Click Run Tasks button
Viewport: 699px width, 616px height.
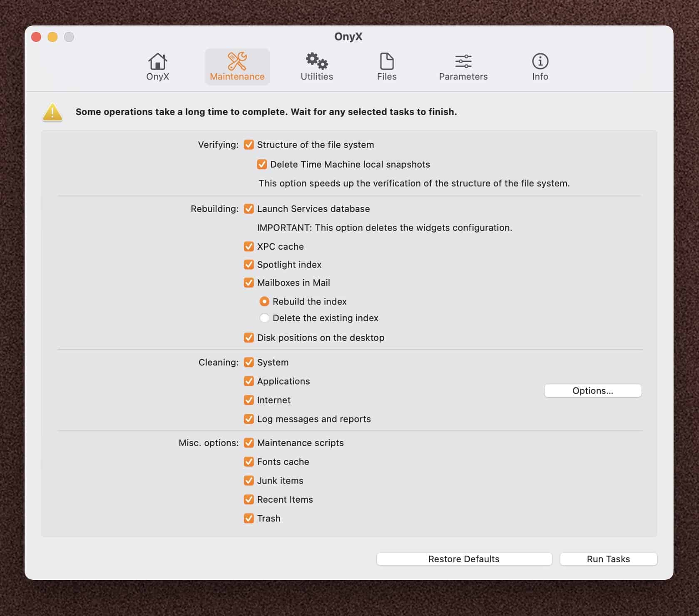coord(608,559)
